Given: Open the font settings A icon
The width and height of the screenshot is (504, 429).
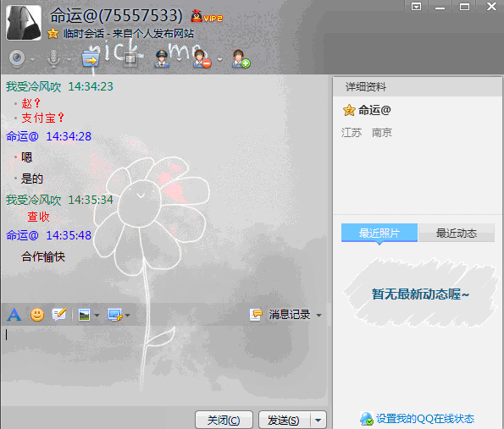Looking at the screenshot, I should [x=14, y=315].
